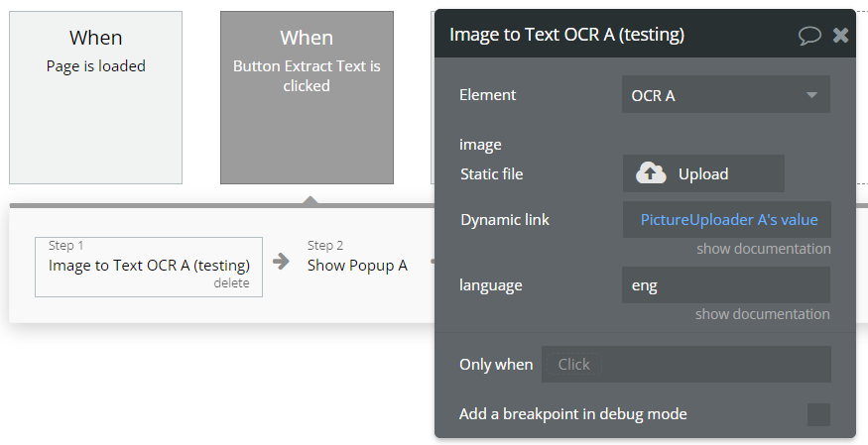This screenshot has width=868, height=445.
Task: Click the language field containing eng
Action: (726, 285)
